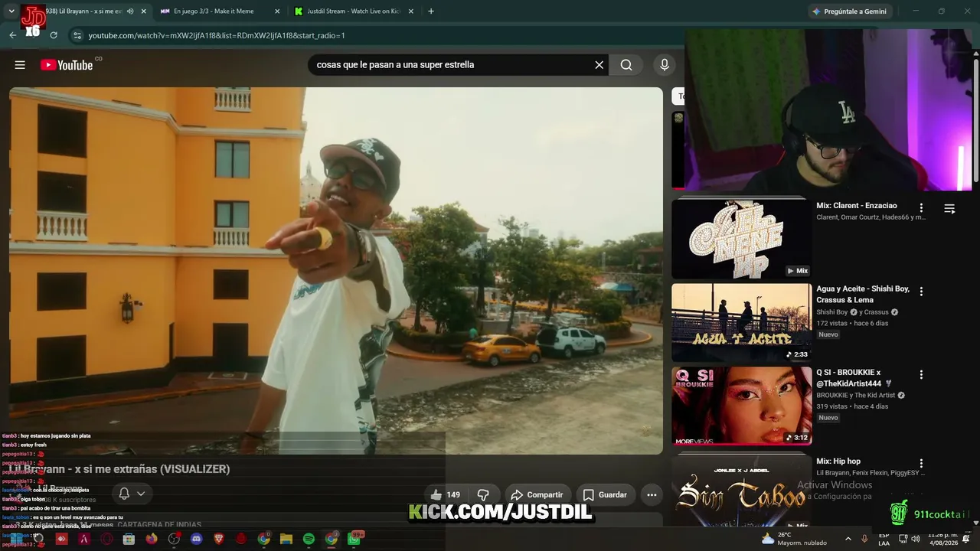Reload the YouTube page
This screenshot has width=980, height=551.
click(x=54, y=35)
